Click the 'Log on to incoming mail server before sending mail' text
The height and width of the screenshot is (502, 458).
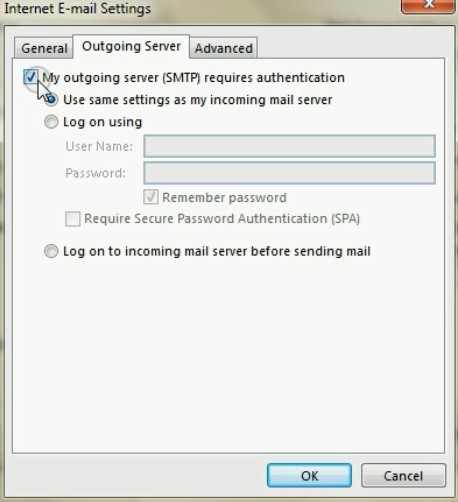217,251
